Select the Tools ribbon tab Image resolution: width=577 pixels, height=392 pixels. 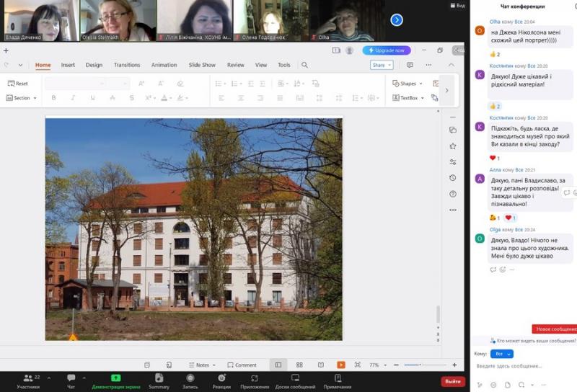[x=283, y=65]
